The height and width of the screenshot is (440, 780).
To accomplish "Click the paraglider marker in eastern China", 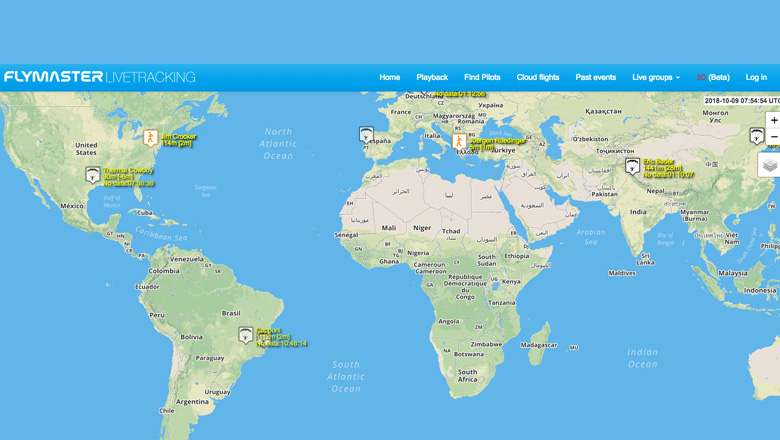I will [x=757, y=135].
